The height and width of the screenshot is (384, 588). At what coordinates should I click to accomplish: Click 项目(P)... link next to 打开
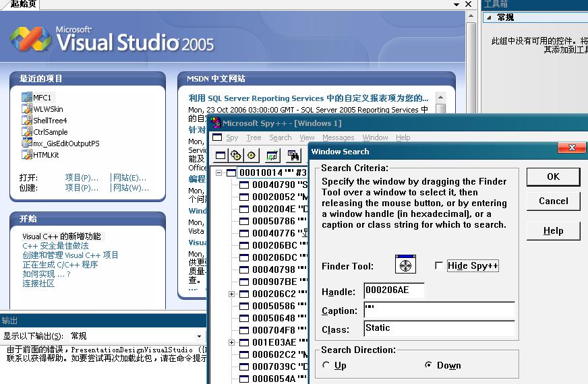click(82, 178)
